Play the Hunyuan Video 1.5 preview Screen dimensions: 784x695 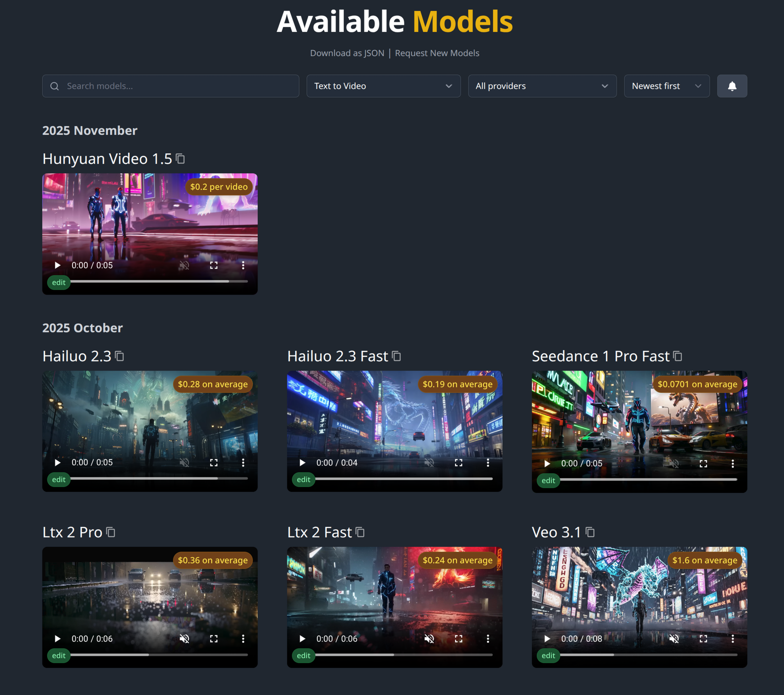pyautogui.click(x=58, y=265)
